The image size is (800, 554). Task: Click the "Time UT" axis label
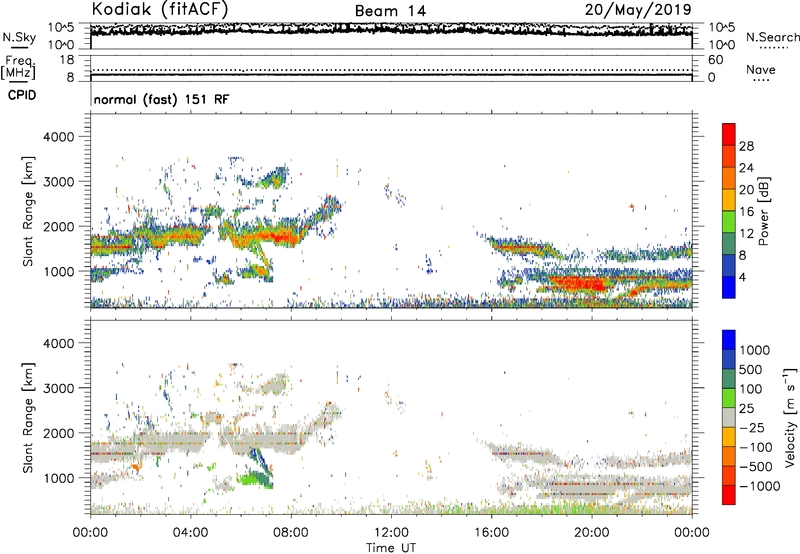click(391, 548)
